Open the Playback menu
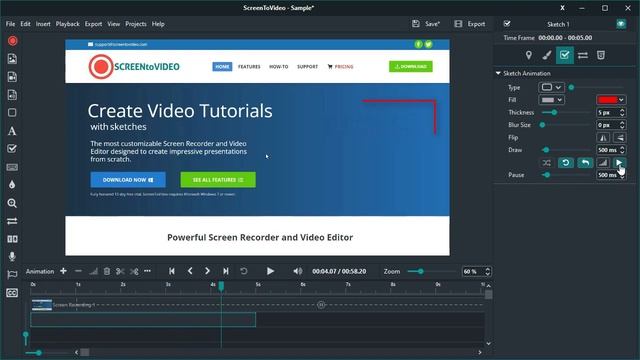Image resolution: width=640 pixels, height=360 pixels. click(68, 24)
